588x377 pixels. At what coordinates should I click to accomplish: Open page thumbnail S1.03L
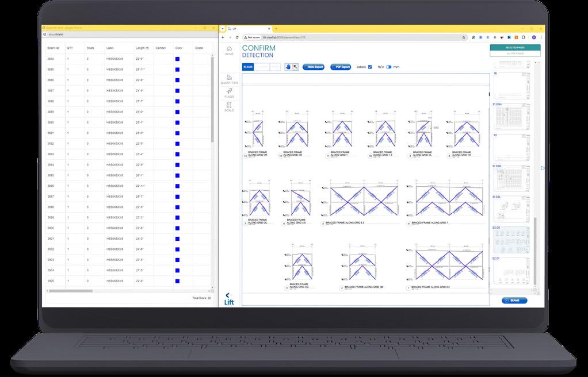(511, 209)
